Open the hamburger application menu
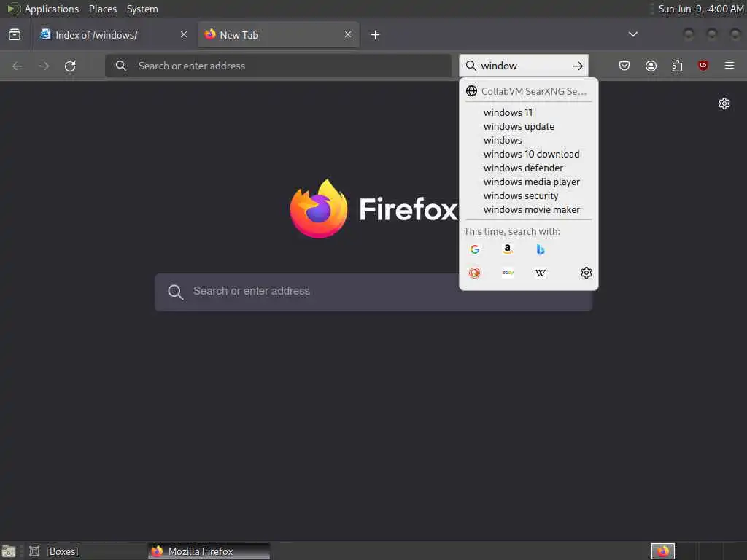 [729, 66]
